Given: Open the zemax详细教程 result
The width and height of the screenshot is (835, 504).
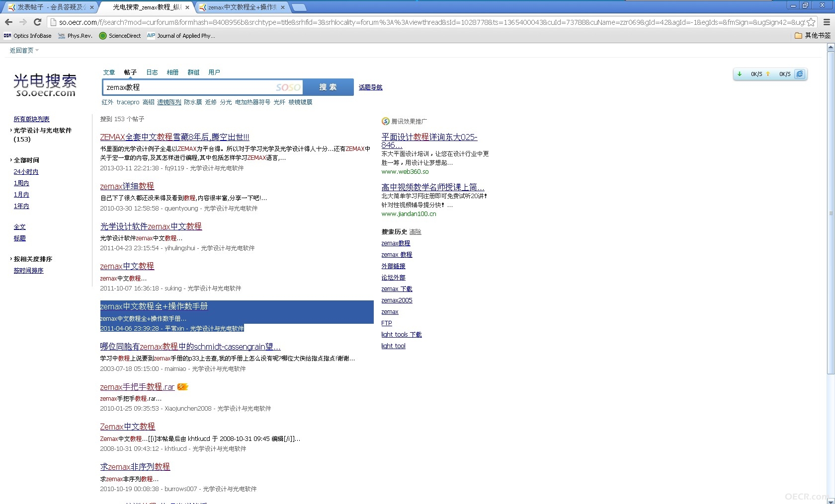Looking at the screenshot, I should pos(127,186).
